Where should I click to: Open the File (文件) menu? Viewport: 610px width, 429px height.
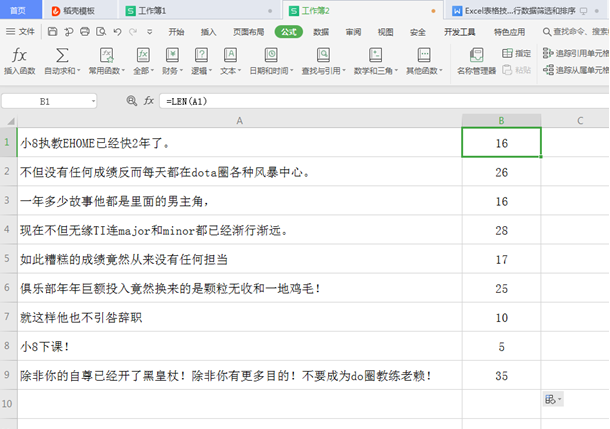coord(21,32)
